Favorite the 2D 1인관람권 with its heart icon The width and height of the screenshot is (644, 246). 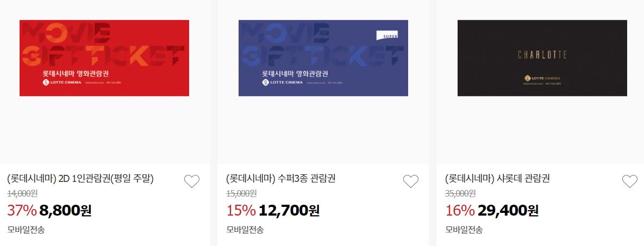(192, 181)
